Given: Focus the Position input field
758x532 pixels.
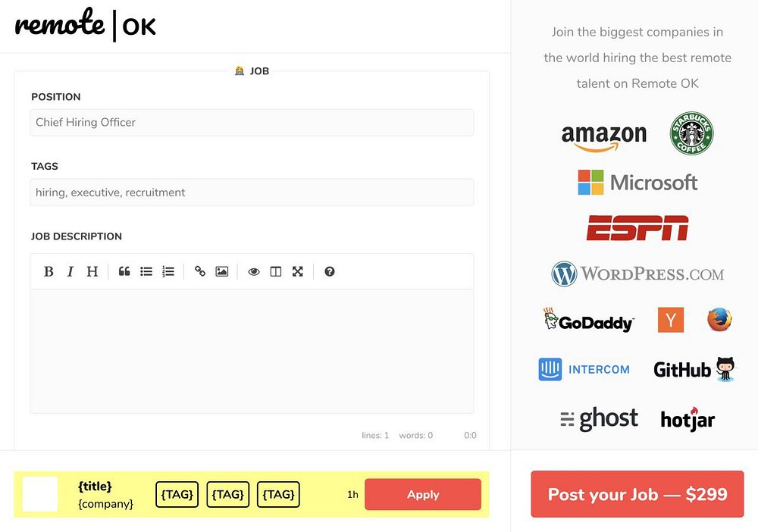Looking at the screenshot, I should tap(252, 122).
